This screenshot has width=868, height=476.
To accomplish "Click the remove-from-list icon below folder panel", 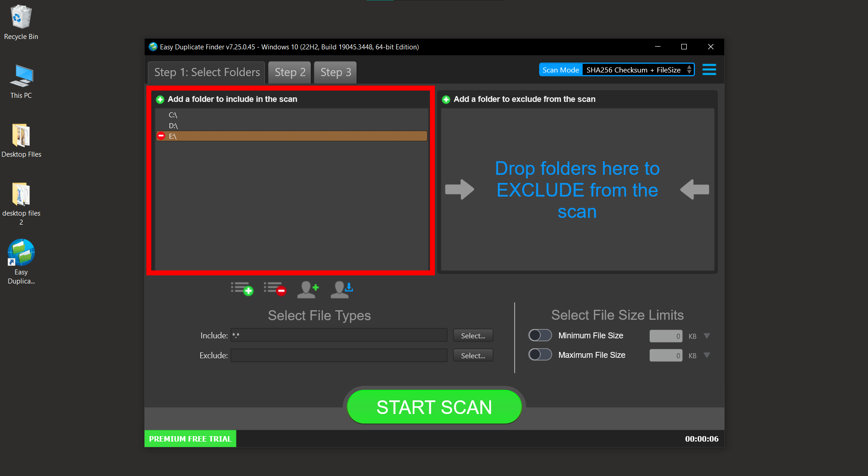I will pyautogui.click(x=275, y=288).
